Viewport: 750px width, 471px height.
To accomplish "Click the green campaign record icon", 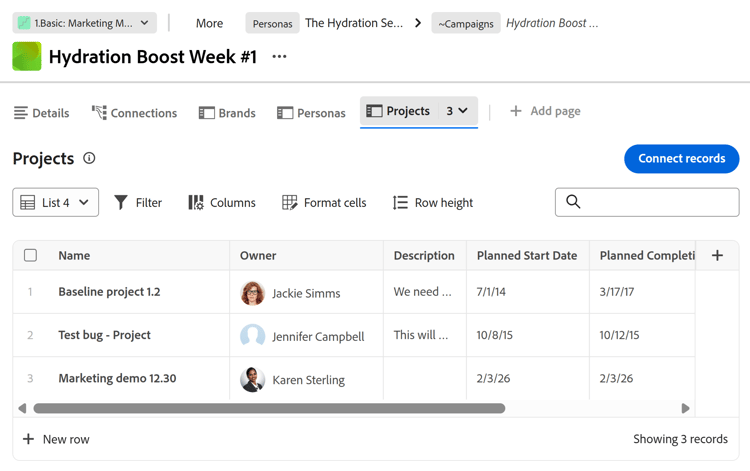I will [x=27, y=56].
